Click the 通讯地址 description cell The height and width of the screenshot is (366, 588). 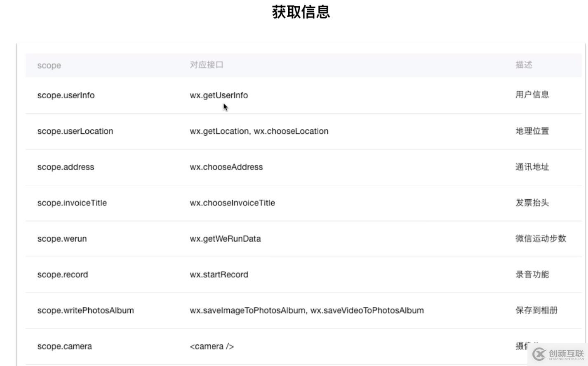click(x=532, y=167)
